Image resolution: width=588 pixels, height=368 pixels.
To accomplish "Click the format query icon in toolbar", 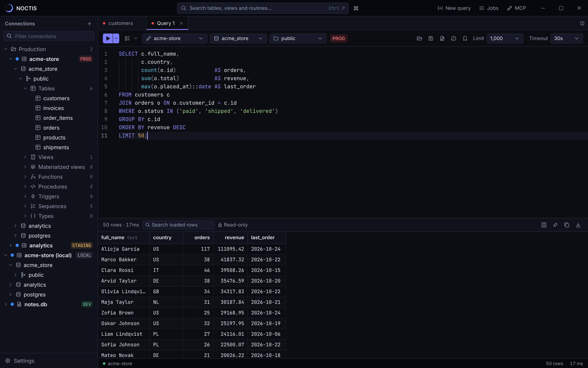I will [x=127, y=38].
